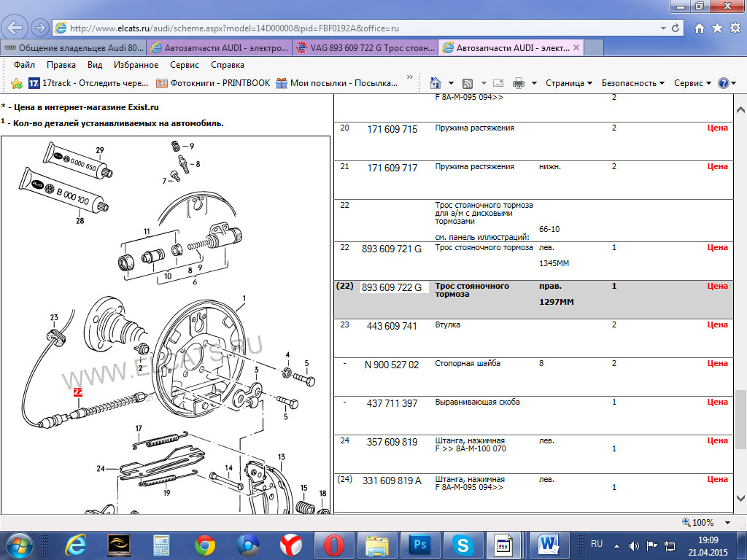Open the Безопасность dropdown menu

[633, 83]
